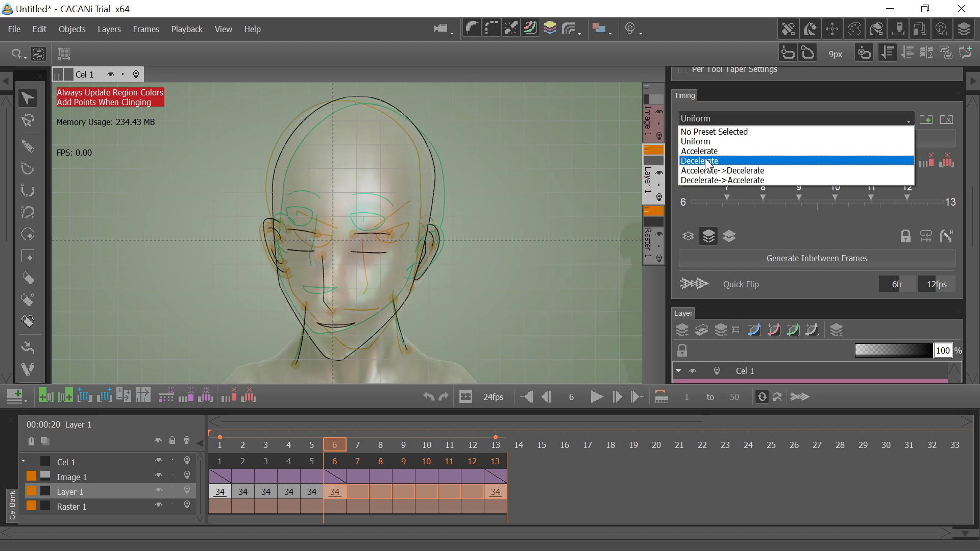Viewport: 980px width, 551px height.
Task: Click the undo arrow icon
Action: click(x=428, y=397)
